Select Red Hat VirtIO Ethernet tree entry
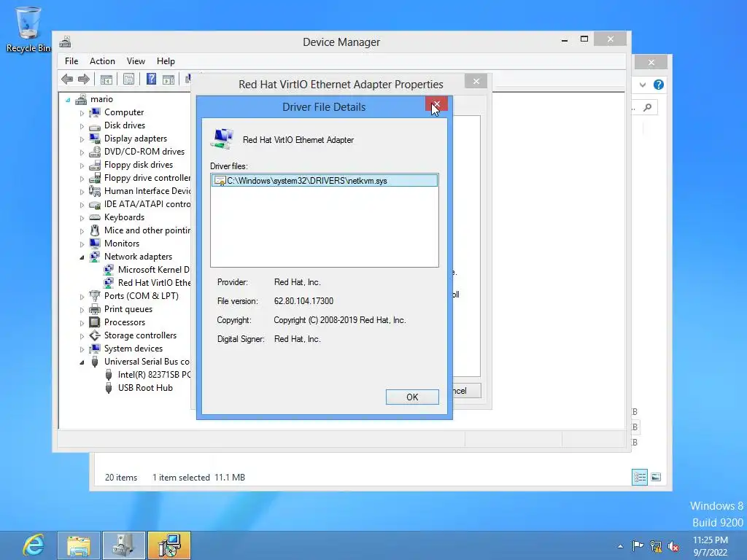Screen dimensions: 747x560 point(154,283)
